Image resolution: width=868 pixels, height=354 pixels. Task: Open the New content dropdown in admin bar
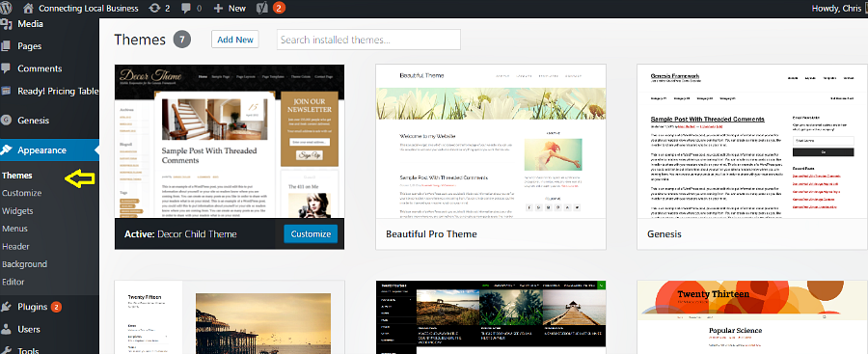(x=230, y=9)
